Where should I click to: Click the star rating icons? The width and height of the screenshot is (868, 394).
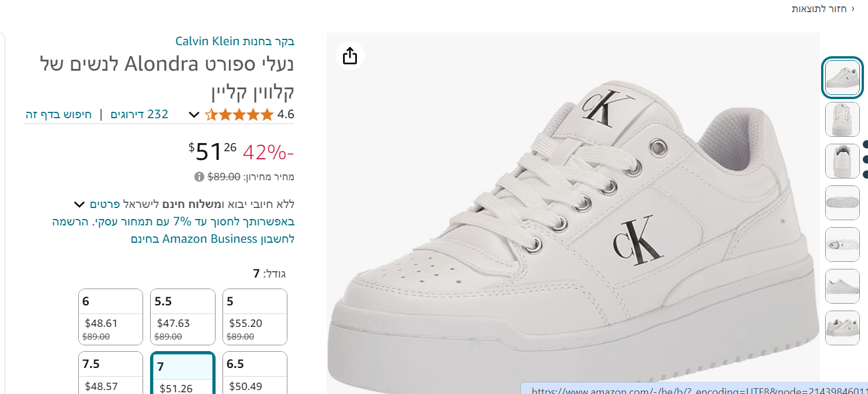coord(239,115)
